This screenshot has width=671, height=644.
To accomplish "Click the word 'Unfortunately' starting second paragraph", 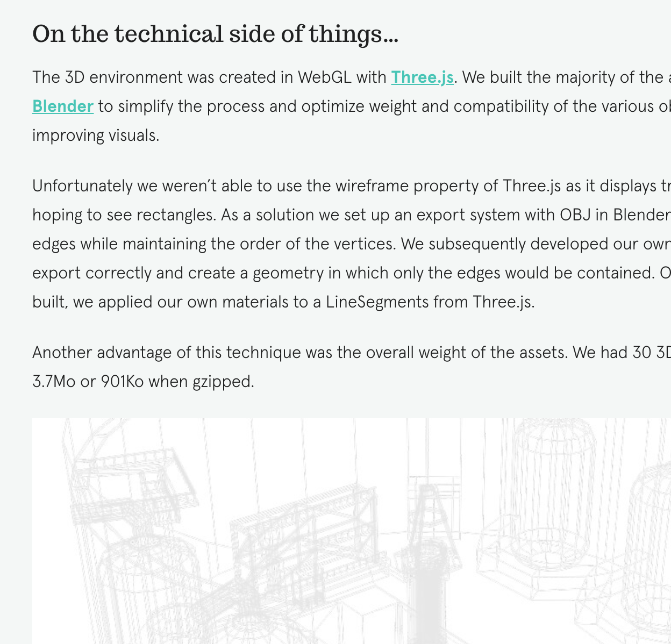I will pyautogui.click(x=82, y=186).
